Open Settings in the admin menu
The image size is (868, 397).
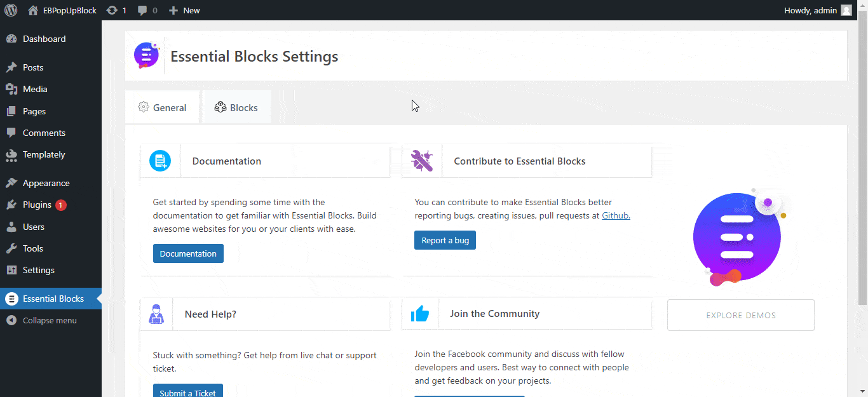(51, 270)
